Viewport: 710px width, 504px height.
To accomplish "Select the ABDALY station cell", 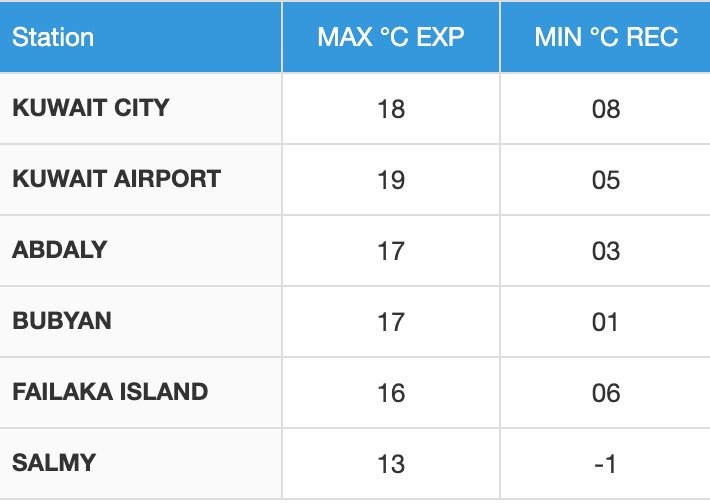I will 59,250.
